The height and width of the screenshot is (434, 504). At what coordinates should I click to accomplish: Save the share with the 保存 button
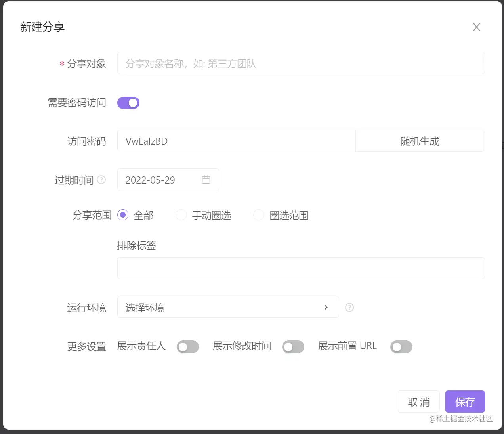tap(465, 401)
